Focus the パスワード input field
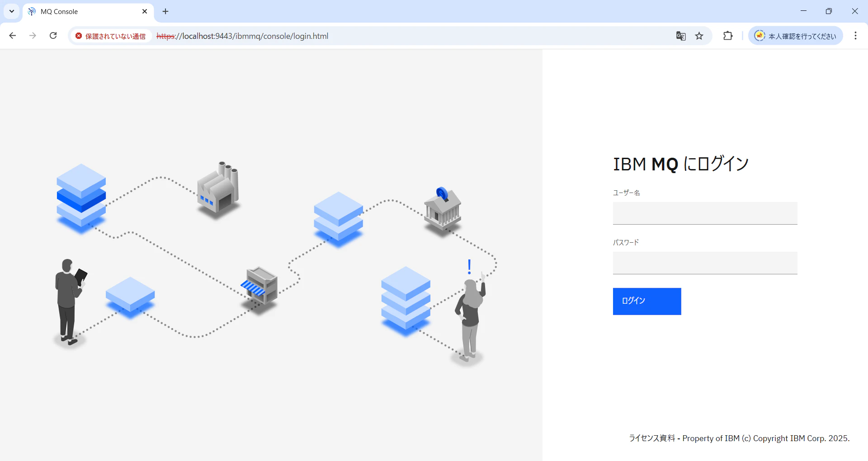This screenshot has width=868, height=461. pos(705,263)
